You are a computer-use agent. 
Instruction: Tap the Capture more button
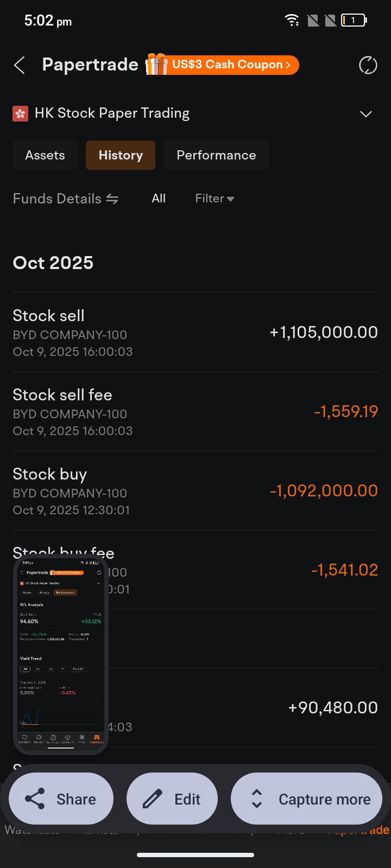coord(307,799)
